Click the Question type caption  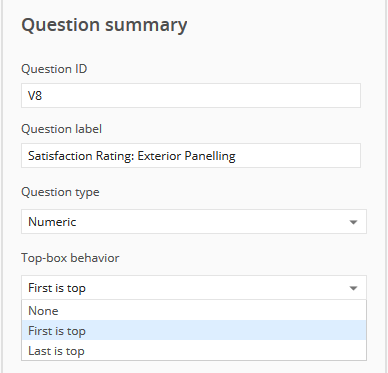coord(60,192)
